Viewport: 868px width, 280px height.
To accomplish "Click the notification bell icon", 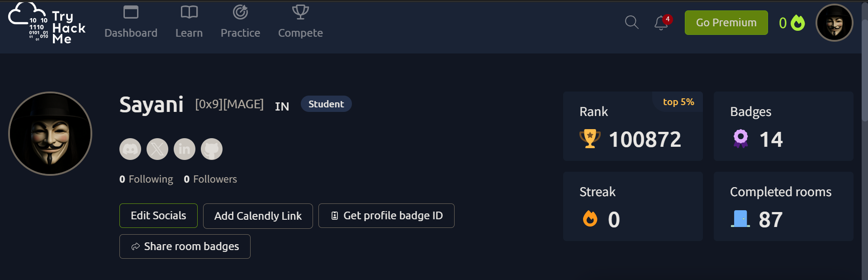I will point(660,24).
